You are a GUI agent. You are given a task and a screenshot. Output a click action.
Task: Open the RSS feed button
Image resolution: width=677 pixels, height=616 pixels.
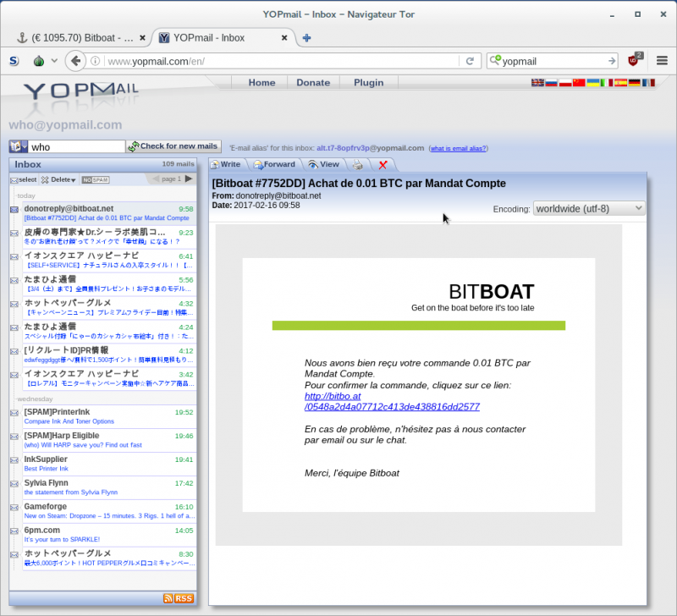coord(179,598)
